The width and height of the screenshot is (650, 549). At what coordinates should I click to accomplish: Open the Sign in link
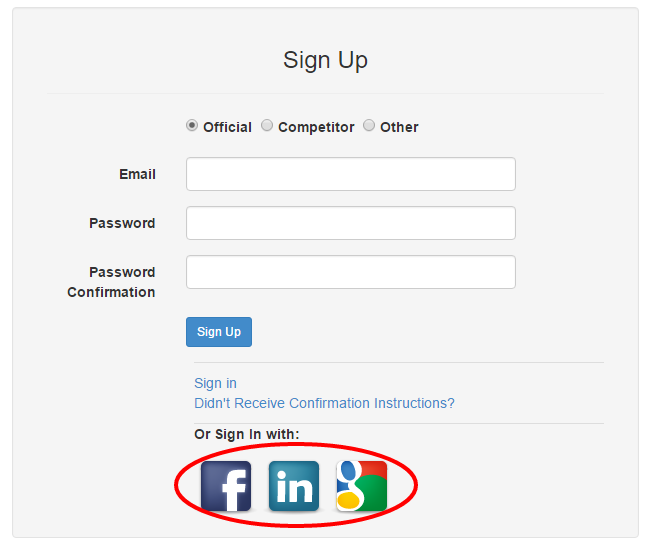point(215,384)
